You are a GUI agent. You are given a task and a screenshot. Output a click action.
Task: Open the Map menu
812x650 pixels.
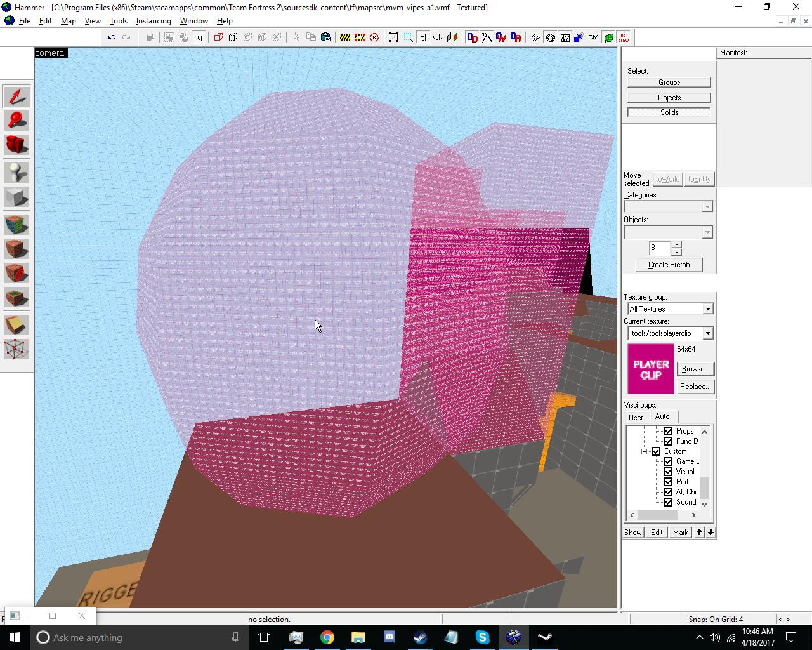click(69, 21)
